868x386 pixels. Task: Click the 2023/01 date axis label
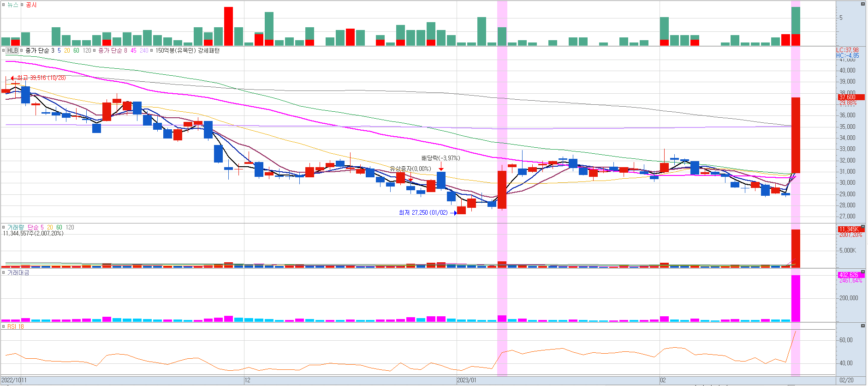click(x=467, y=380)
